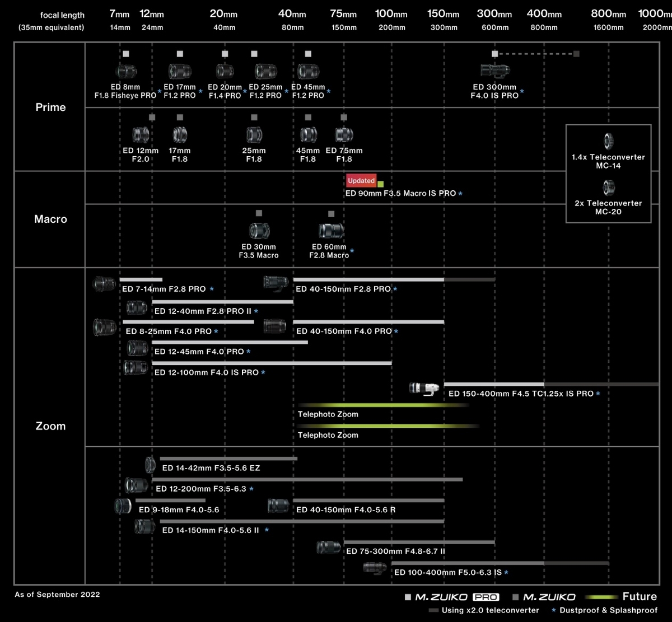This screenshot has width=672, height=622.
Task: Click the white ED 150-400mm F4.5 lens image
Action: (x=425, y=388)
